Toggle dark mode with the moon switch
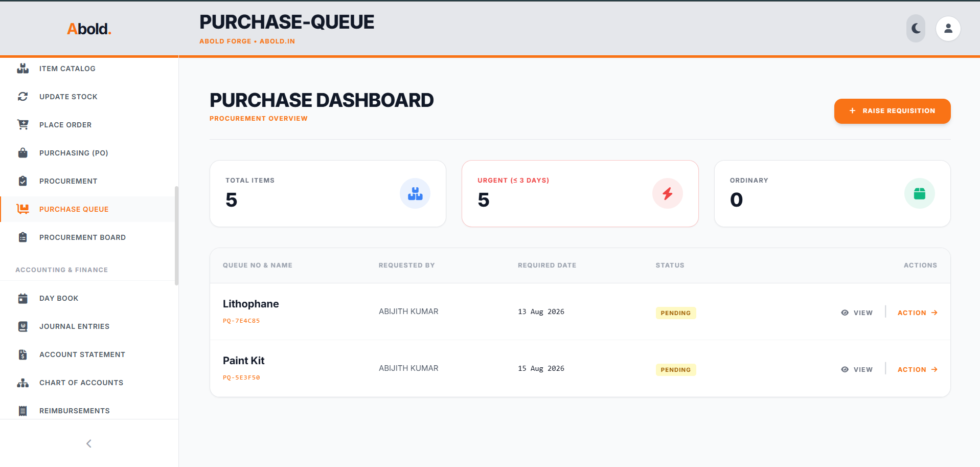This screenshot has width=980, height=467. click(x=916, y=29)
